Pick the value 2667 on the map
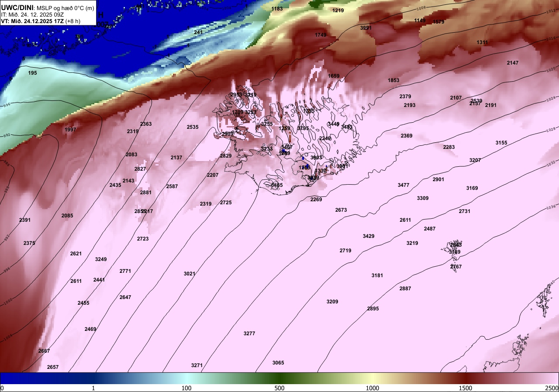Viewport: 559px width, 392px height. click(44, 351)
